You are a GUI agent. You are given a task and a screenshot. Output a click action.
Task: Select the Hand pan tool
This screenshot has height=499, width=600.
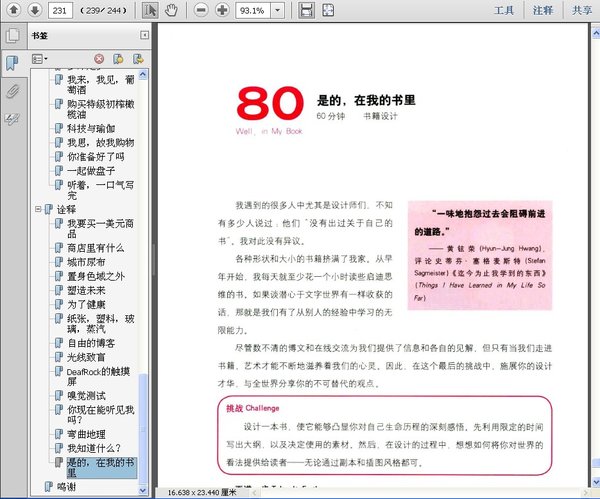click(170, 10)
